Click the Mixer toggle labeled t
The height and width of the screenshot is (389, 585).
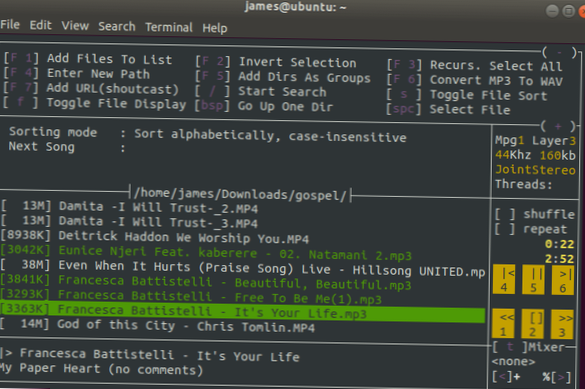(510, 347)
